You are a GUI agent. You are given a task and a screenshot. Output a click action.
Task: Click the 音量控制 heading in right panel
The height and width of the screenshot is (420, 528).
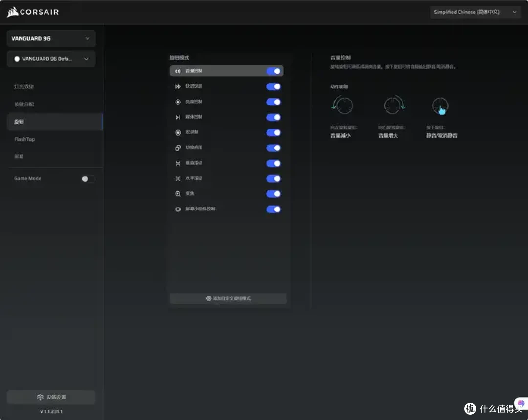tap(340, 58)
